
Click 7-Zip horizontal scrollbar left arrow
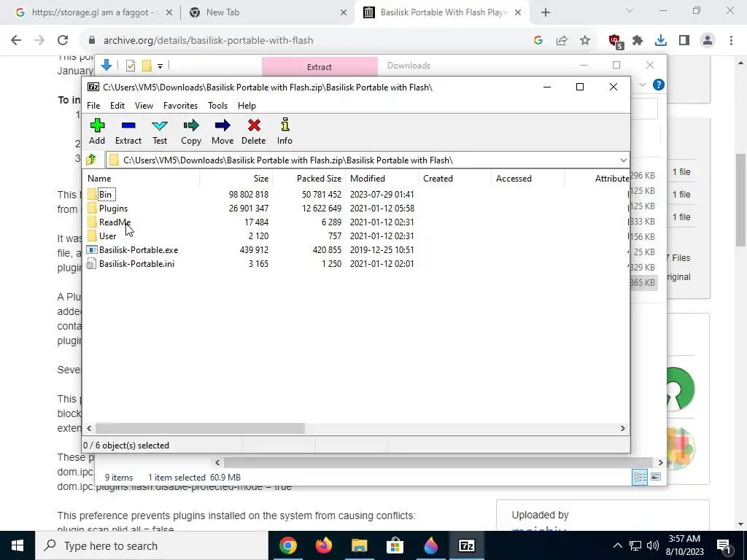click(x=89, y=429)
